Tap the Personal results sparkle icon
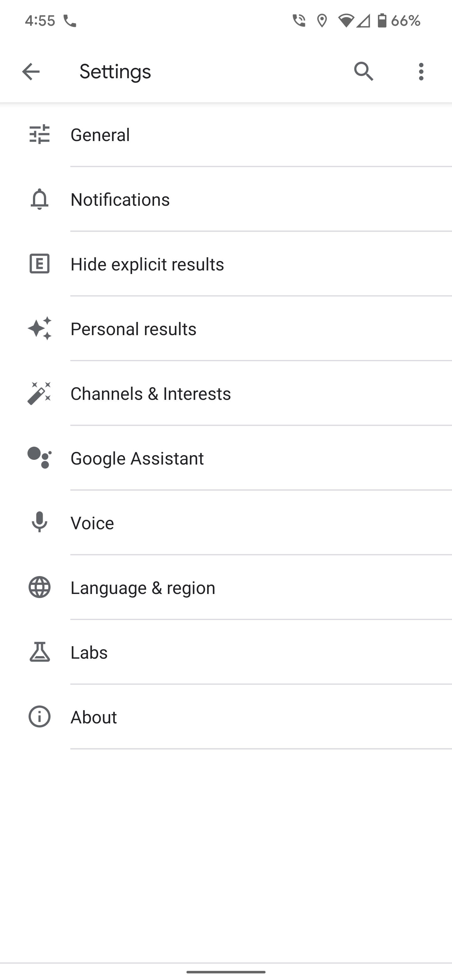452x980 pixels. pyautogui.click(x=40, y=328)
